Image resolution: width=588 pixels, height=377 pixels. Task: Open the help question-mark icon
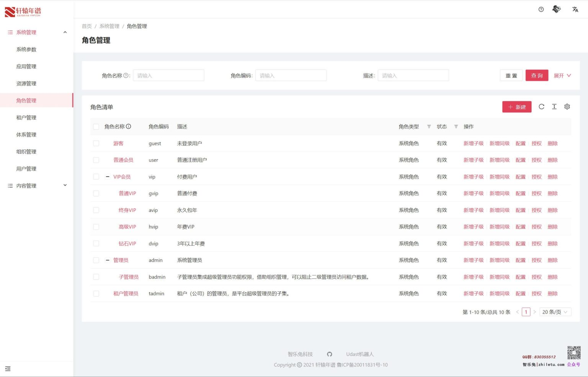click(x=541, y=10)
